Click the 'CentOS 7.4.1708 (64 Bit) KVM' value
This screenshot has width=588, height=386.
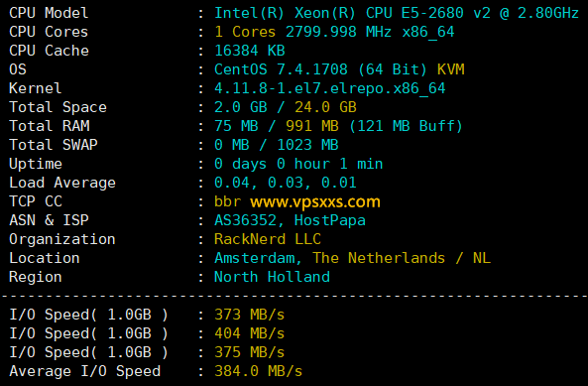(x=339, y=69)
